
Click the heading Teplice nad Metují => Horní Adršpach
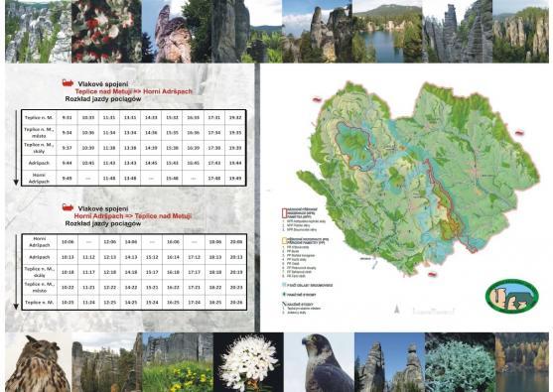pos(134,91)
